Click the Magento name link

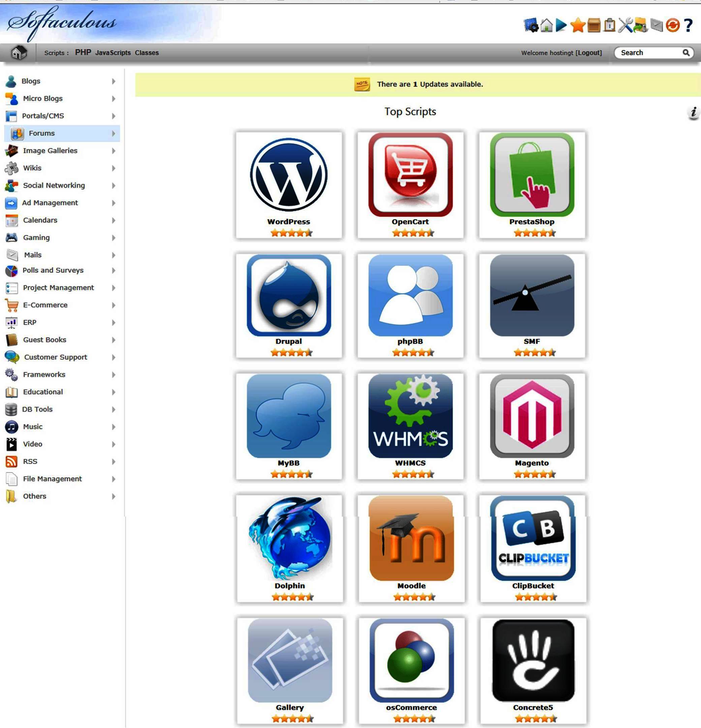point(532,463)
